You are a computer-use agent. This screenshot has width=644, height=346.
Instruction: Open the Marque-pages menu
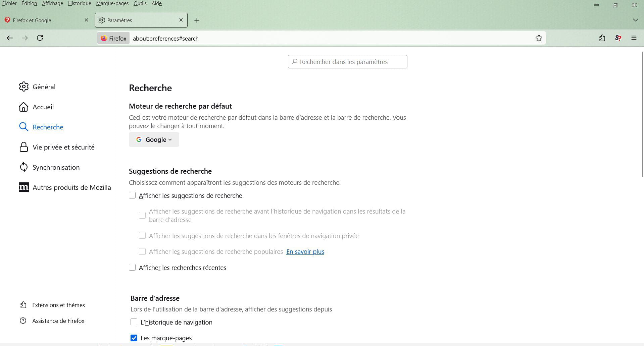pyautogui.click(x=112, y=3)
